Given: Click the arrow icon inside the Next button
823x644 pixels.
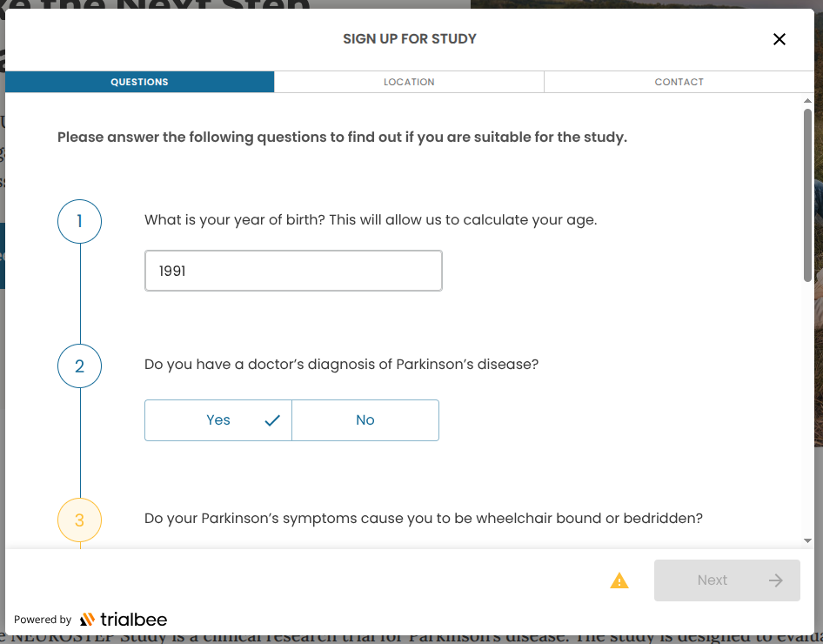Looking at the screenshot, I should [777, 580].
